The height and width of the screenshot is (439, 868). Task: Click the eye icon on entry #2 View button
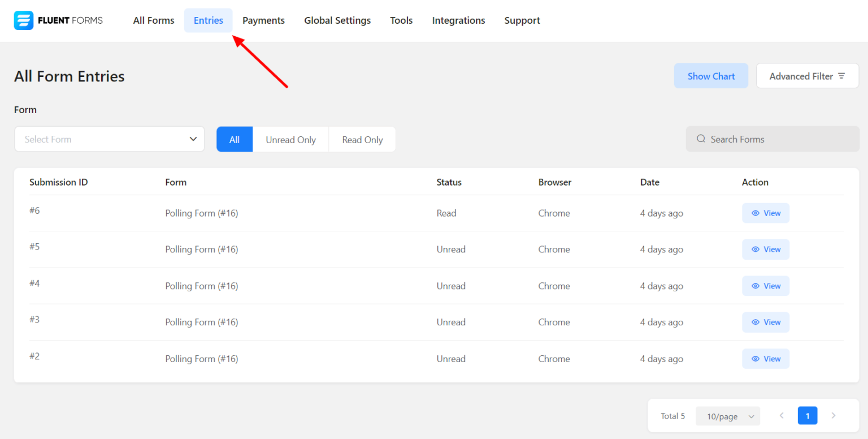coord(756,358)
